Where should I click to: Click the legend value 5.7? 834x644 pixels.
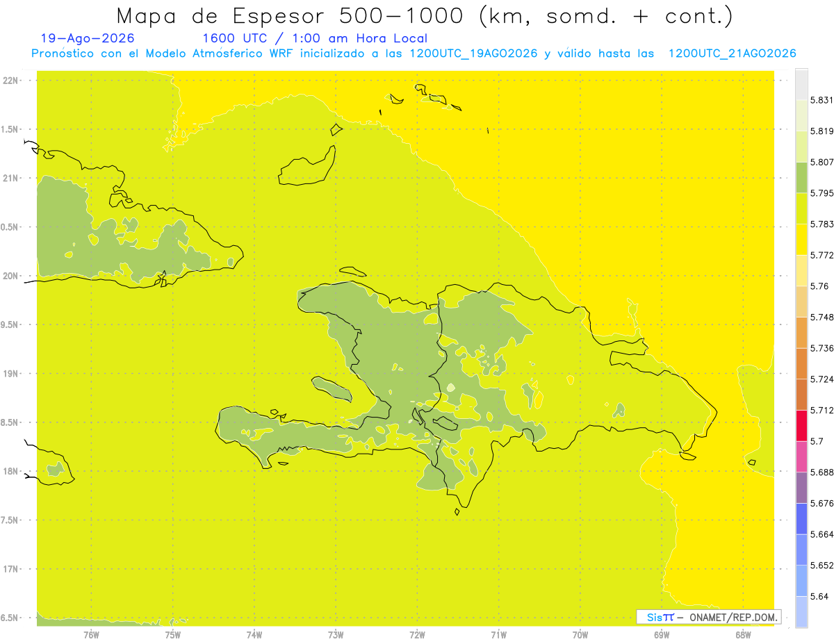tap(817, 440)
